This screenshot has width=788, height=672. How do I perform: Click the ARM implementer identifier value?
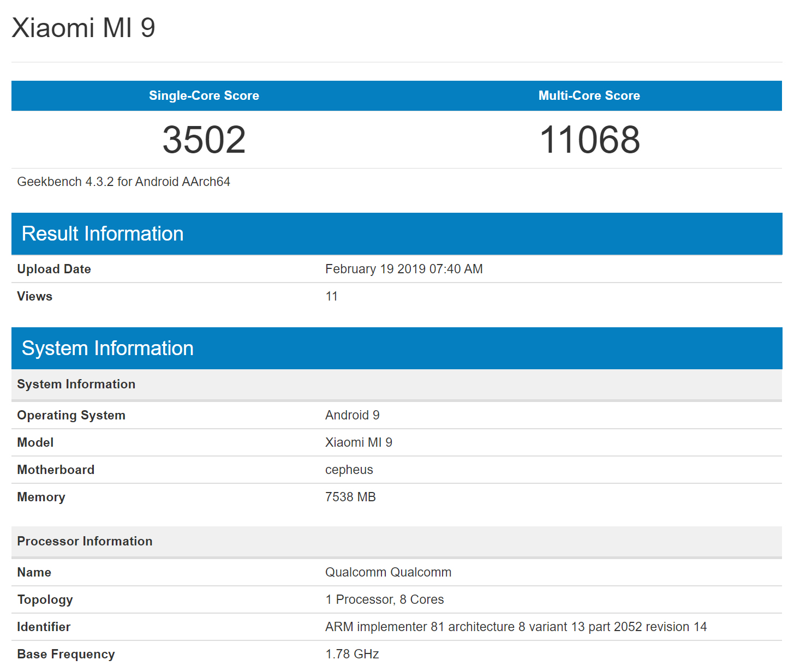516,627
